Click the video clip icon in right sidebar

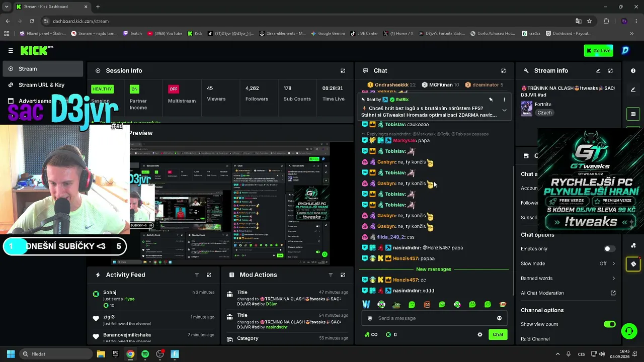(x=633, y=114)
